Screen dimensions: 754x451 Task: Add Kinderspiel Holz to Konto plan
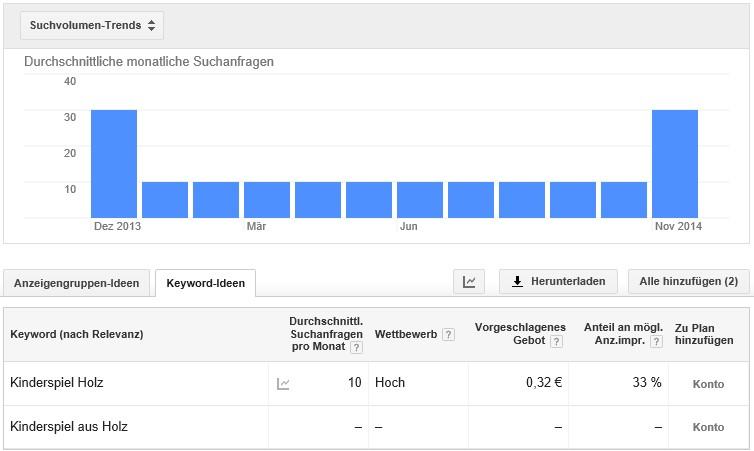coord(708,384)
